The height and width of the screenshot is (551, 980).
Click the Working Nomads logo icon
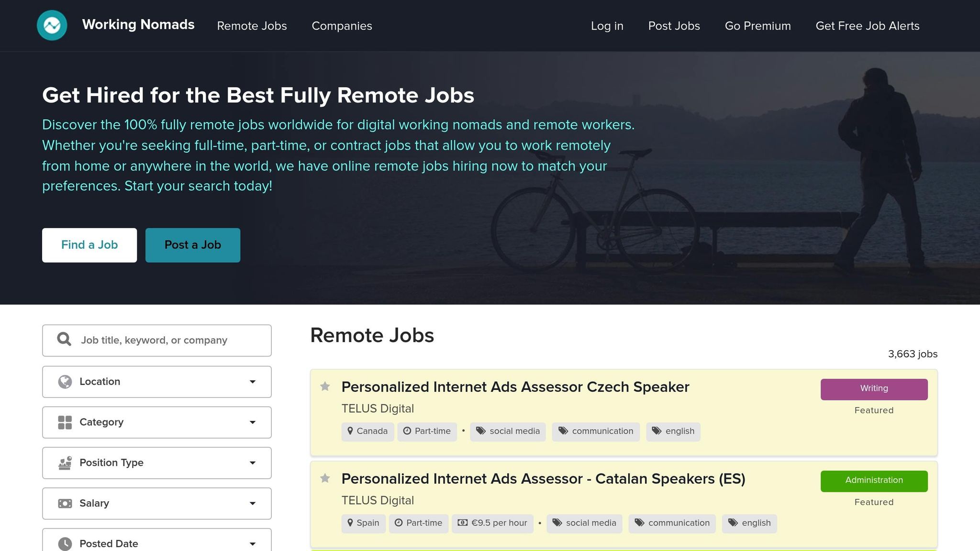point(52,25)
